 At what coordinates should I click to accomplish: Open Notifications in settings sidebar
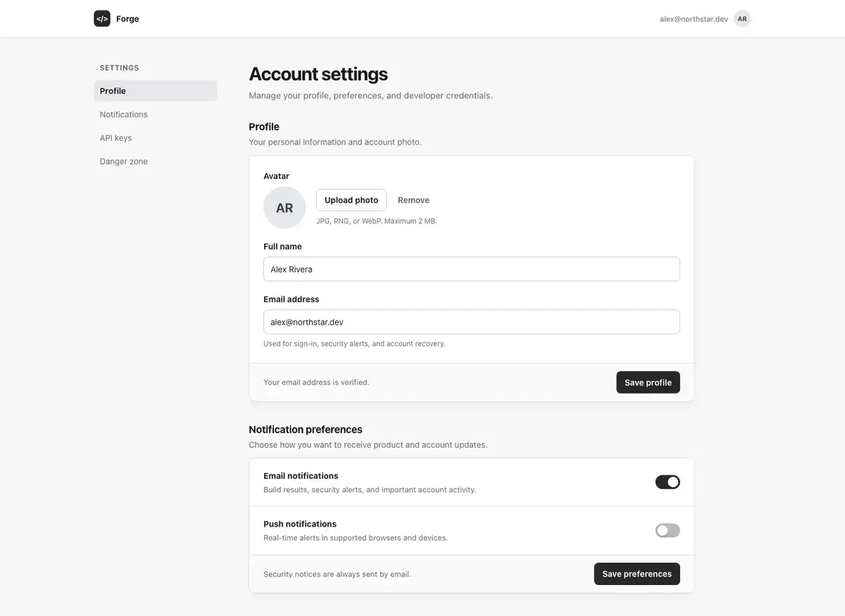(x=156, y=114)
